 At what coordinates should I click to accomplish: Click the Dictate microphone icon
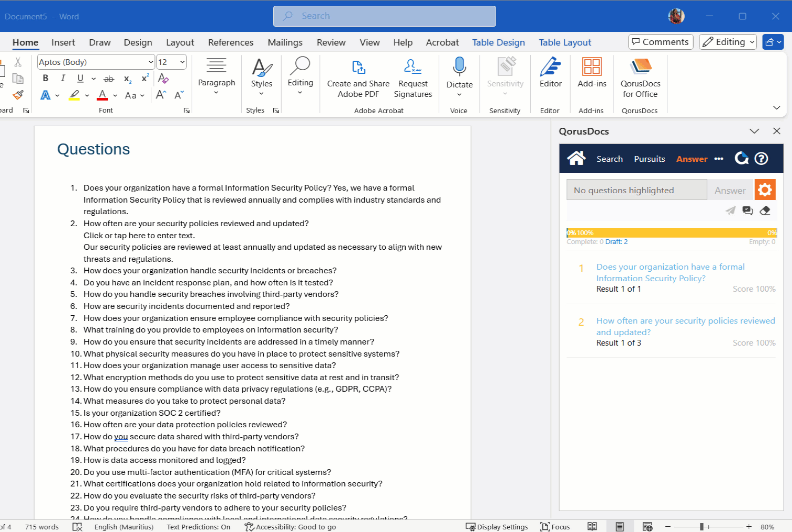tap(459, 67)
